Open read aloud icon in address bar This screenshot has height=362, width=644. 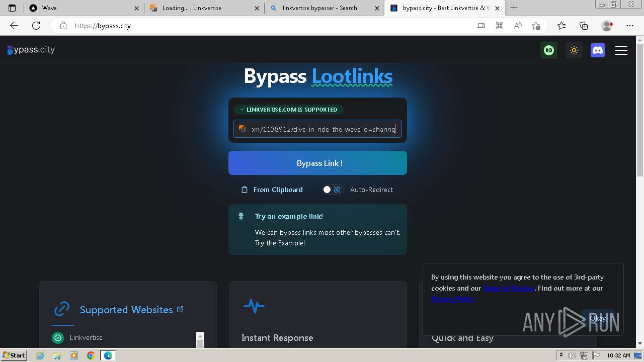pos(517,26)
